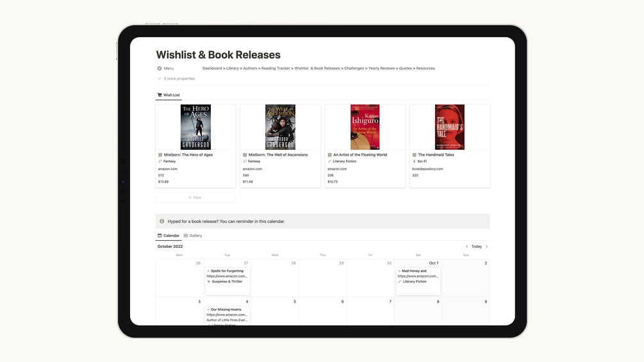Click the lightning icon beside Suspense & Thriller

point(209,281)
